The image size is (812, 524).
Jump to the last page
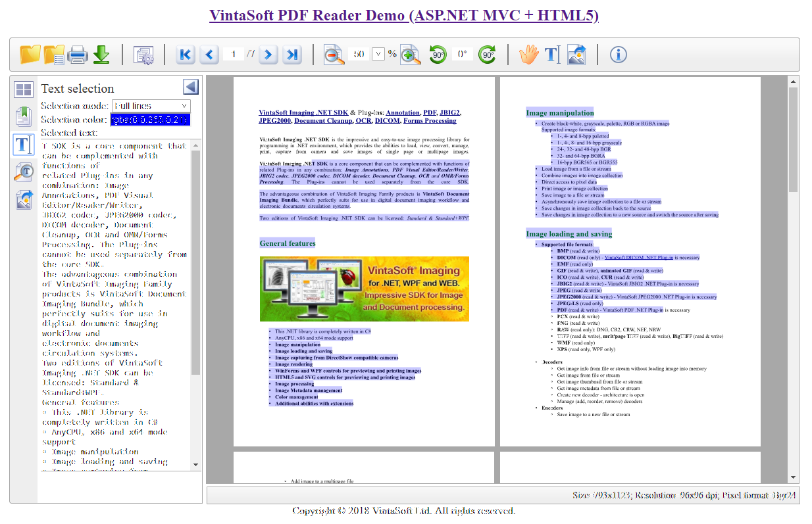(292, 55)
